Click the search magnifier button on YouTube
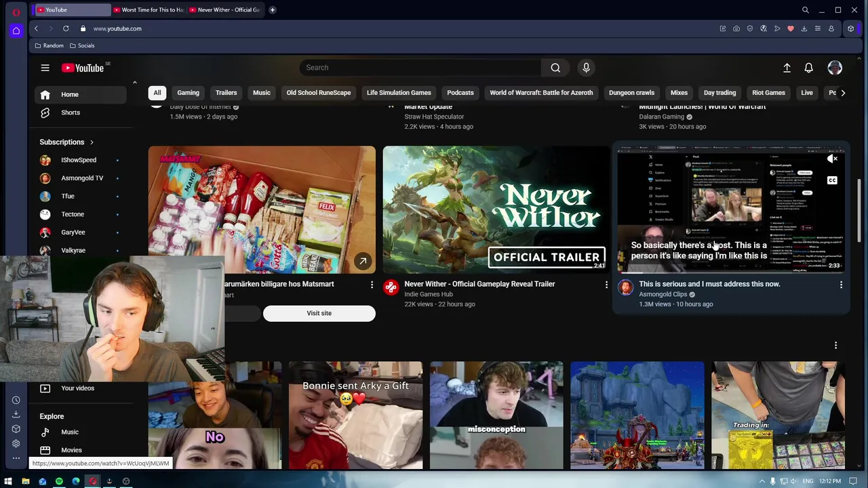The width and height of the screenshot is (868, 488). [x=555, y=68]
